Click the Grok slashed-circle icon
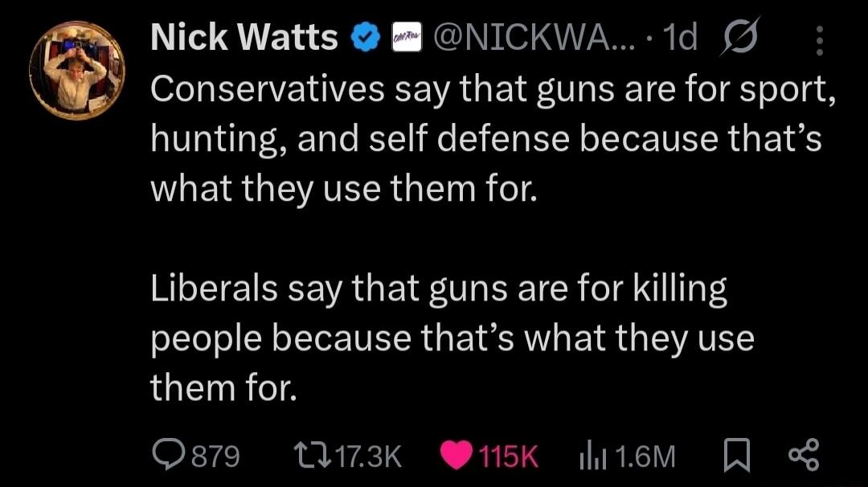The width and height of the screenshot is (868, 487). coord(739,36)
